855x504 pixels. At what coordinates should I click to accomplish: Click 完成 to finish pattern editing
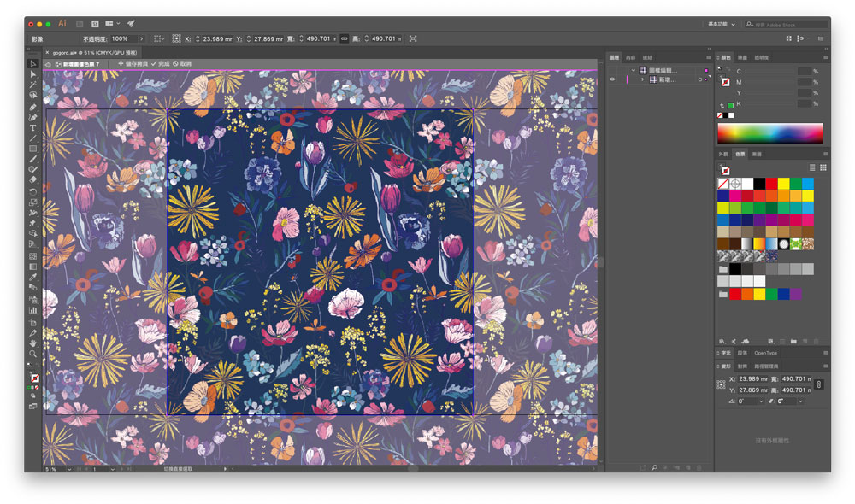pos(162,64)
